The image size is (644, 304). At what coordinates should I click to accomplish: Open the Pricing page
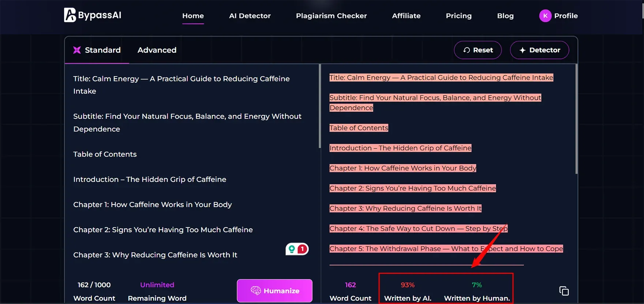(458, 16)
